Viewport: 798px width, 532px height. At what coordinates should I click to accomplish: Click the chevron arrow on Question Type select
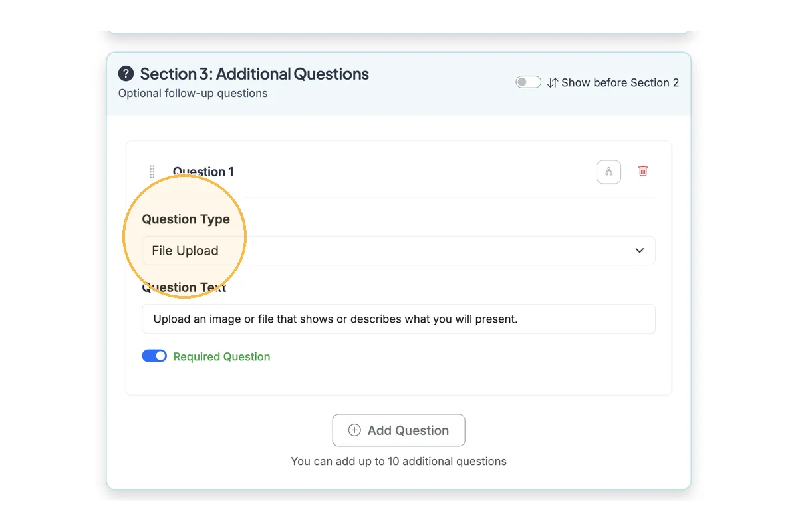click(640, 251)
